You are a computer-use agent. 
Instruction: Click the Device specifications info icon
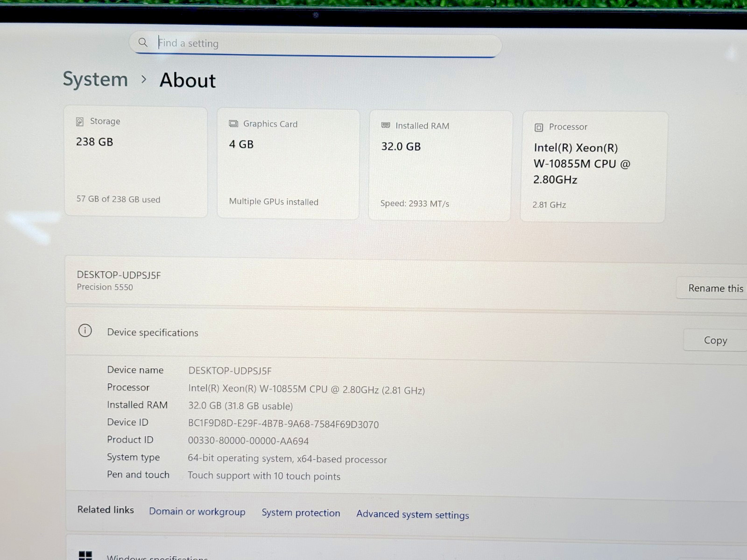click(x=85, y=330)
